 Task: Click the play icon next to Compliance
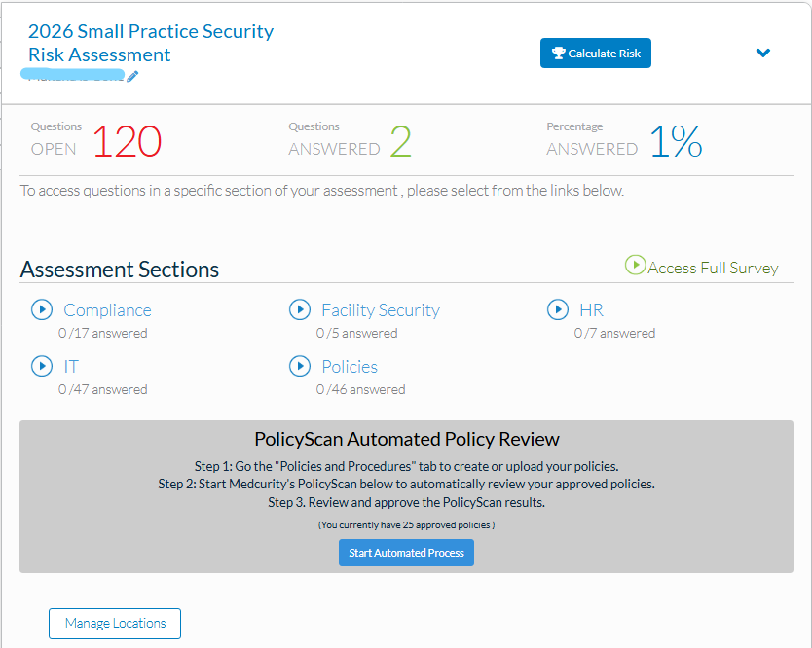click(x=42, y=310)
